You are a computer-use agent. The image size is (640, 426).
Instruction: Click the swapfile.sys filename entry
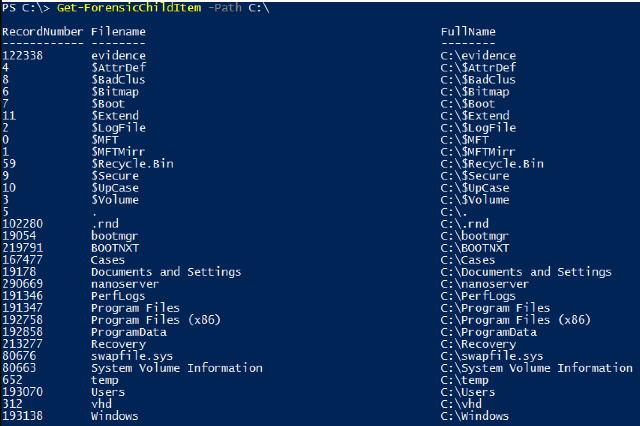(x=132, y=356)
